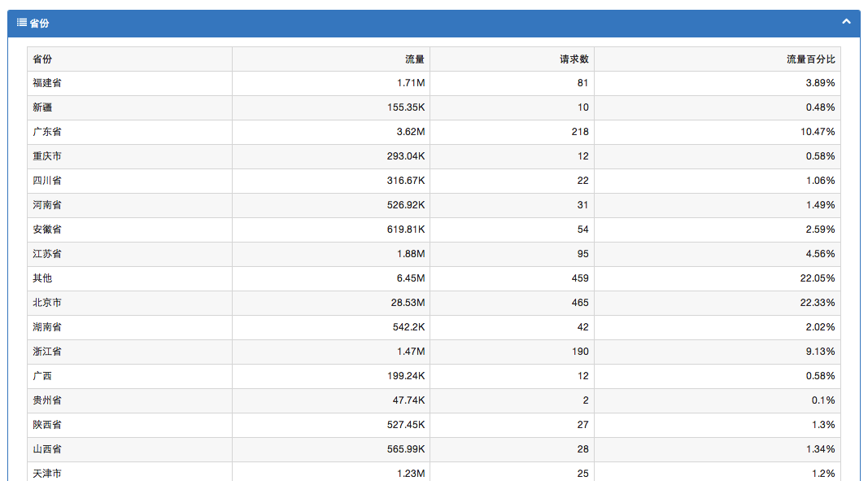Click the 流量百分比 column header
868x481 pixels.
[811, 59]
